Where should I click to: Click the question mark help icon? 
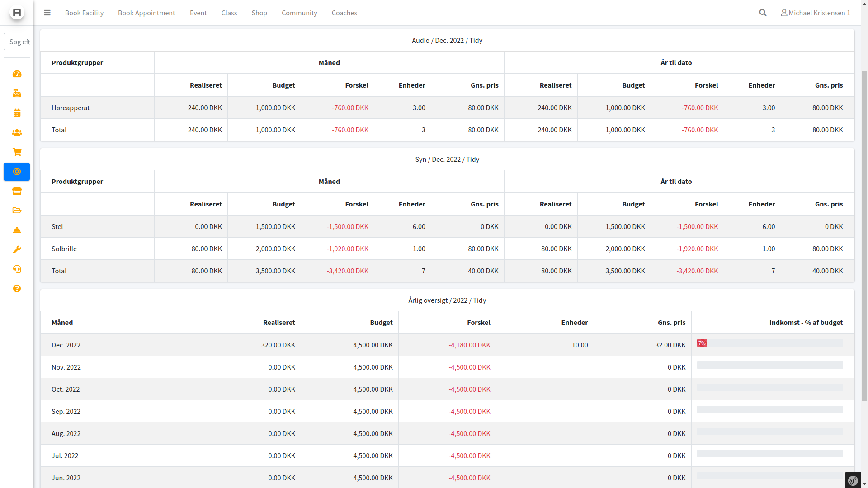(17, 289)
